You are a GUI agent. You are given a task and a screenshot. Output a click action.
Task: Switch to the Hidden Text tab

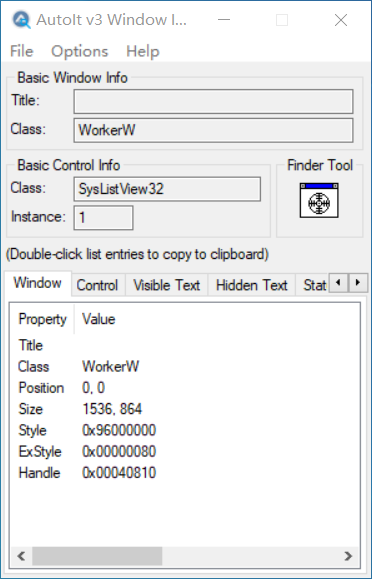pyautogui.click(x=252, y=285)
